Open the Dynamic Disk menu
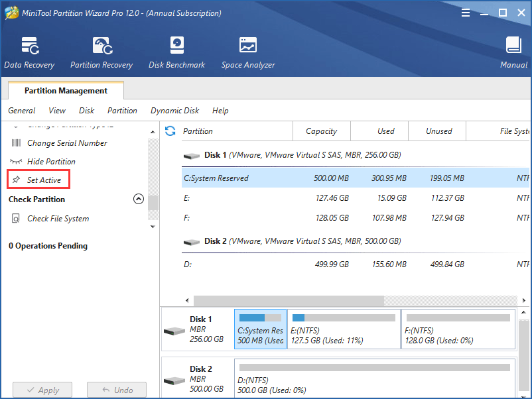 [x=174, y=111]
